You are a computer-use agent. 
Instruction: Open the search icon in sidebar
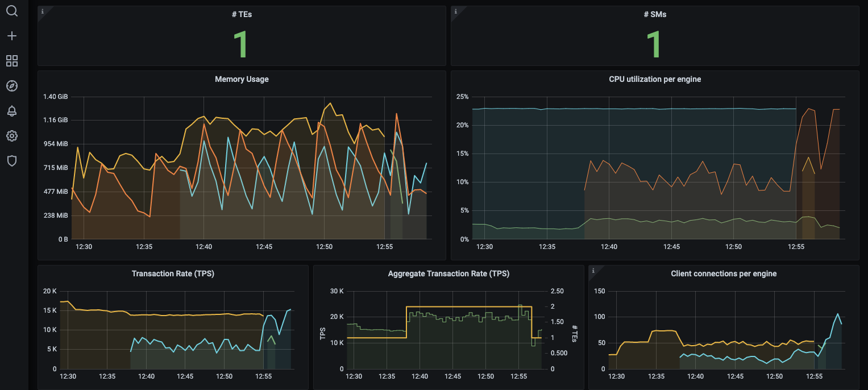12,11
